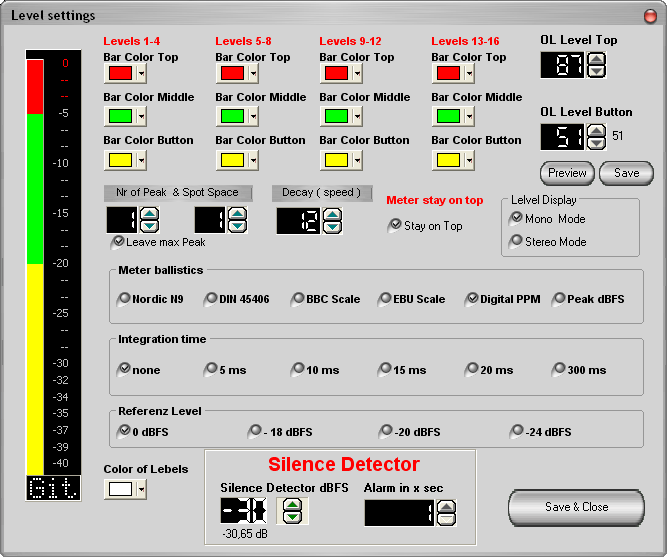667x557 pixels.
Task: Choose Nordic N9 meter ballistics
Action: click(124, 298)
